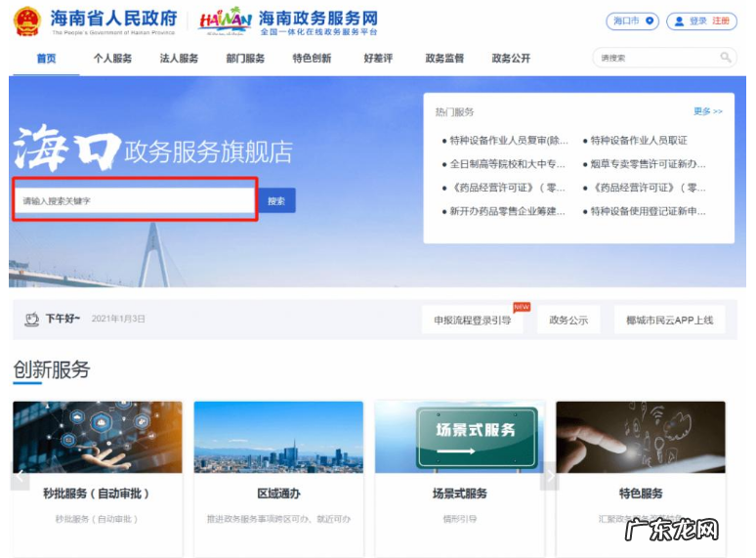The width and height of the screenshot is (756, 558).
Task: Focus the 请输入搜索关键字 keyword input
Action: click(135, 200)
